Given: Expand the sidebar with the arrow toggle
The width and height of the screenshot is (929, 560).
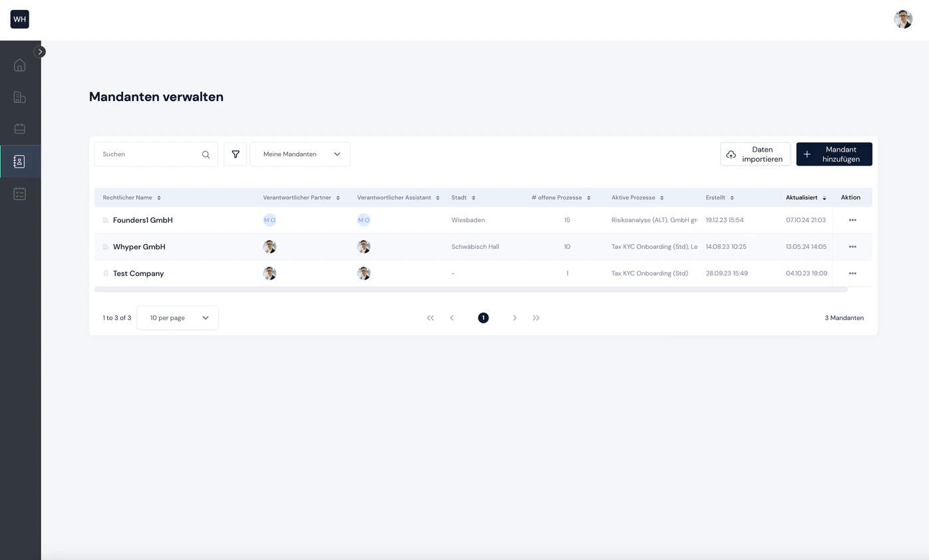Looking at the screenshot, I should pos(40,51).
